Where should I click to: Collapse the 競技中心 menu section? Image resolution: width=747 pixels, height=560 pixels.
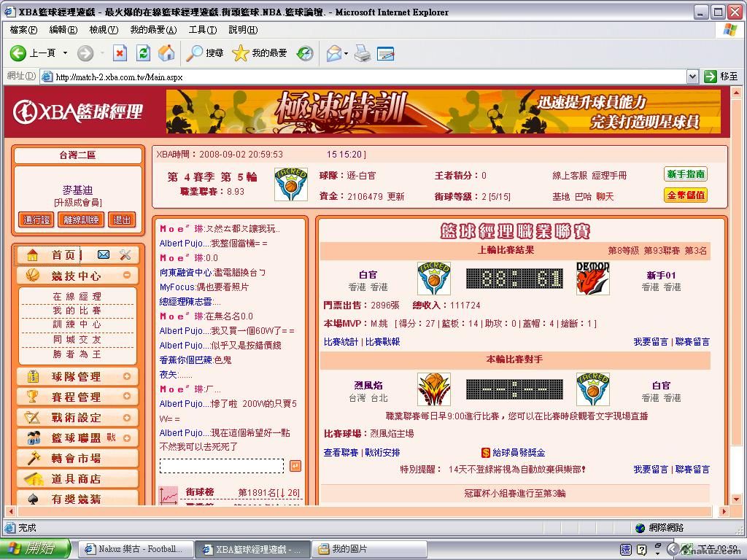[x=127, y=276]
